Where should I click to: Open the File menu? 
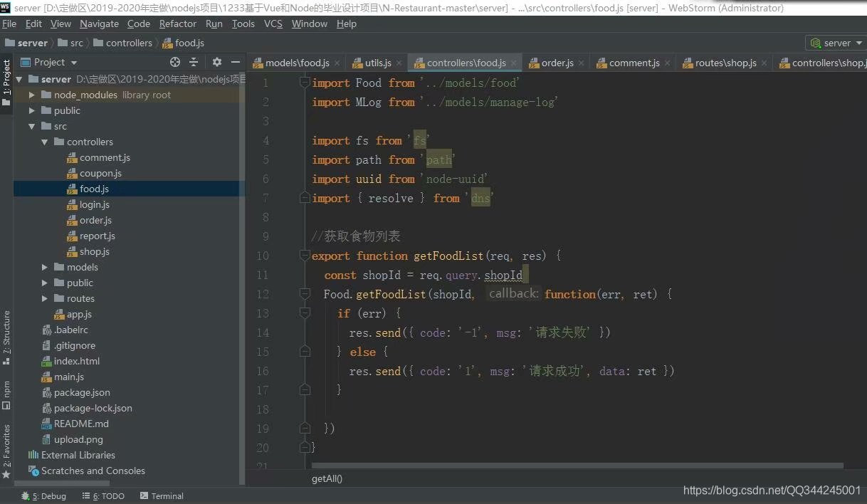[9, 23]
